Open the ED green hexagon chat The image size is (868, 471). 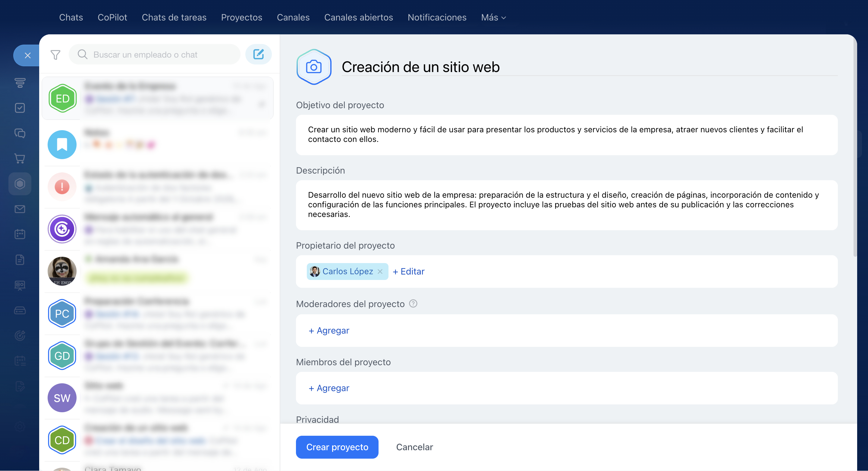click(x=62, y=98)
